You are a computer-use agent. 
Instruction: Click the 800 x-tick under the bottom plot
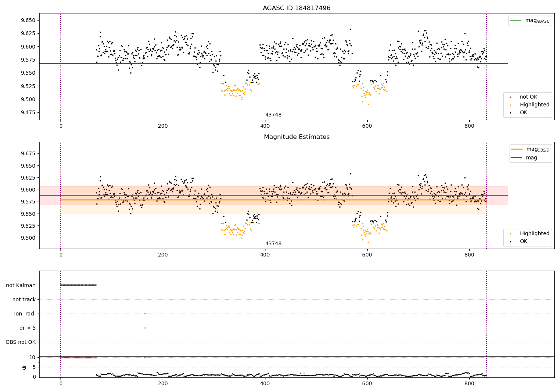coord(469,383)
